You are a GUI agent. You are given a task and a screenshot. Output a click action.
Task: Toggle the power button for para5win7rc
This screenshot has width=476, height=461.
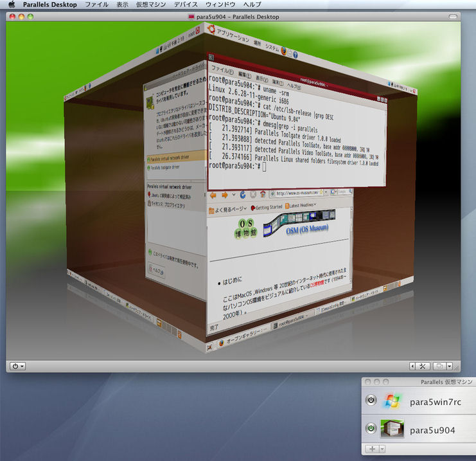371,400
